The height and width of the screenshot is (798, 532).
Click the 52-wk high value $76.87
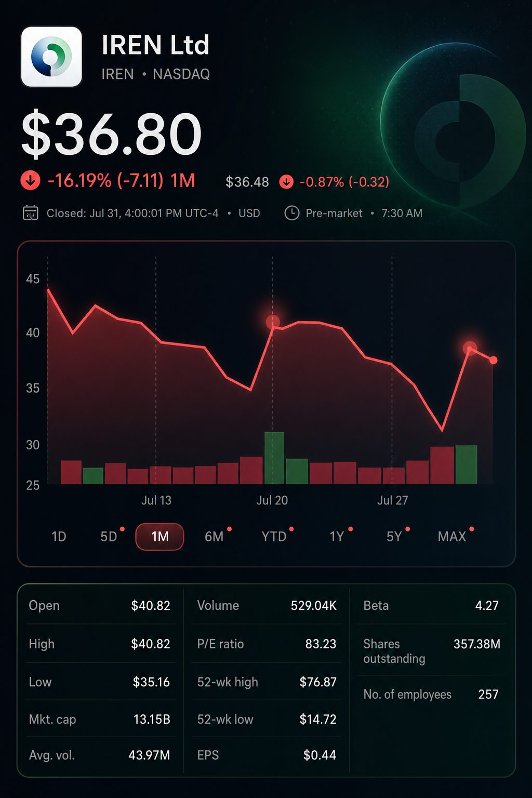[318, 682]
